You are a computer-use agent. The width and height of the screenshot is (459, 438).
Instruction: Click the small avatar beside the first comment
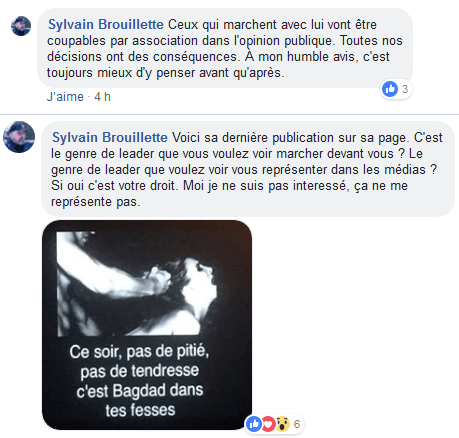click(x=21, y=26)
